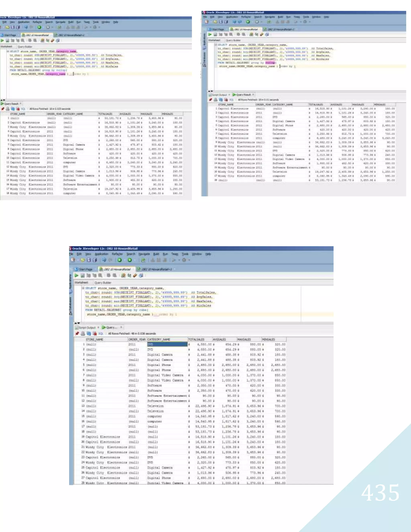This screenshot has width=411, height=532.
Task: Click the pin icon in top-right window results toolbar
Action: point(211,99)
